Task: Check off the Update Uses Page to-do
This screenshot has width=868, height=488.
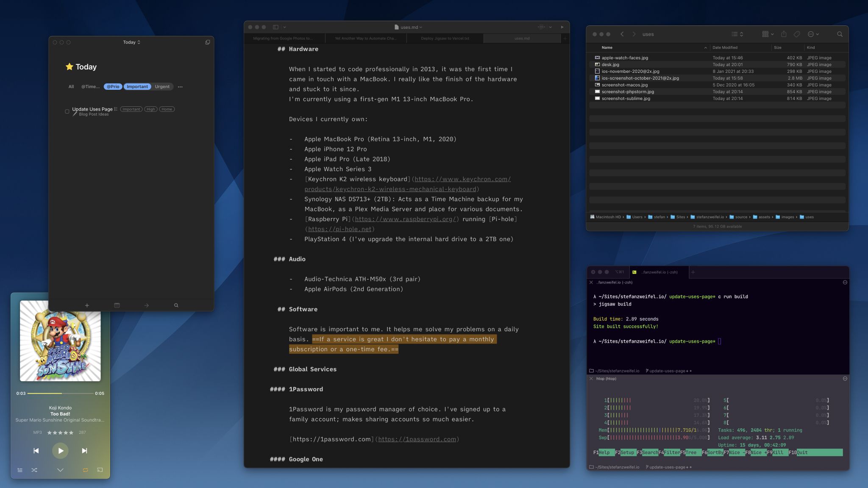Action: click(67, 111)
